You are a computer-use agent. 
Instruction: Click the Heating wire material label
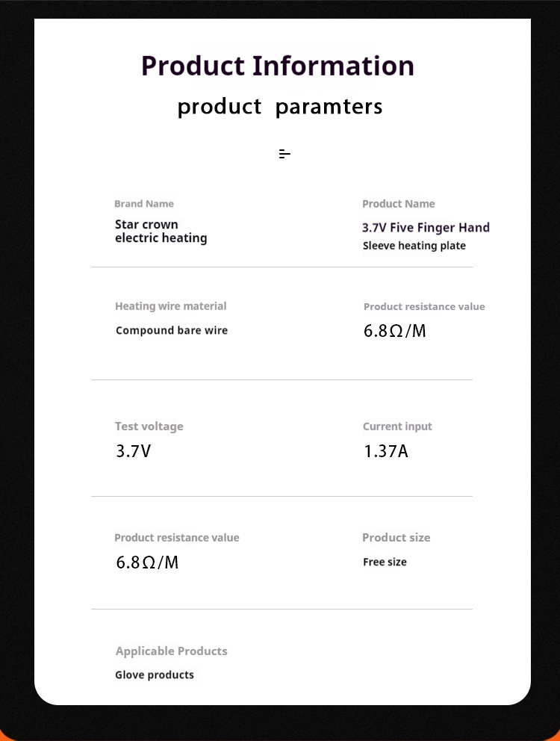tap(171, 306)
